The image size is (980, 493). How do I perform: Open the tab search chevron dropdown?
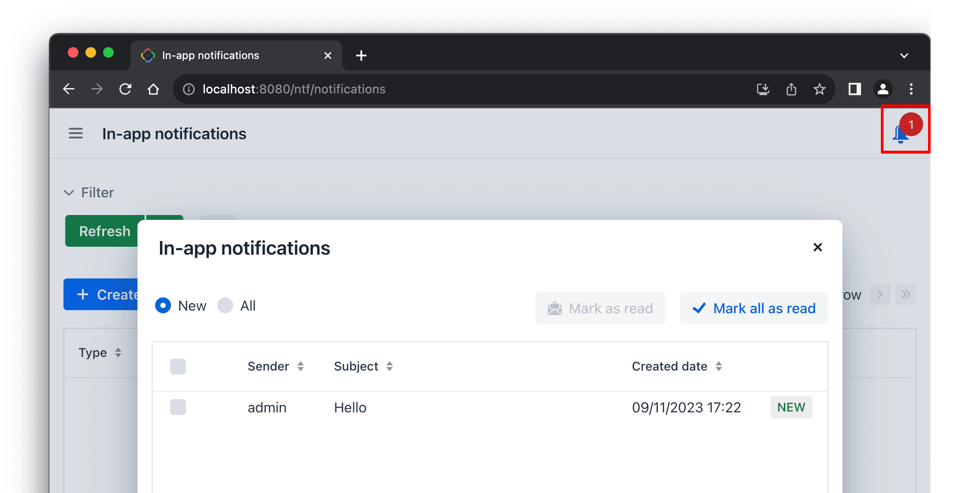coord(904,56)
